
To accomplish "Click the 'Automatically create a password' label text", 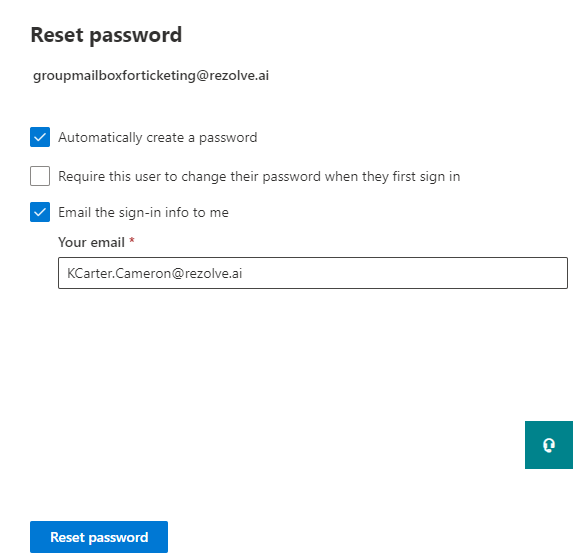I will coord(158,138).
